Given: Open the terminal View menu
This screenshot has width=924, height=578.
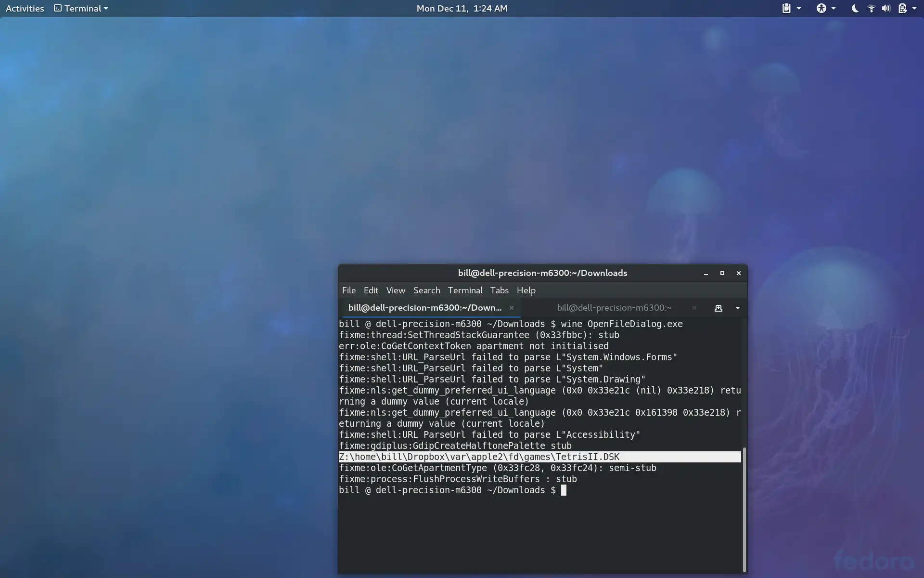Looking at the screenshot, I should [395, 289].
